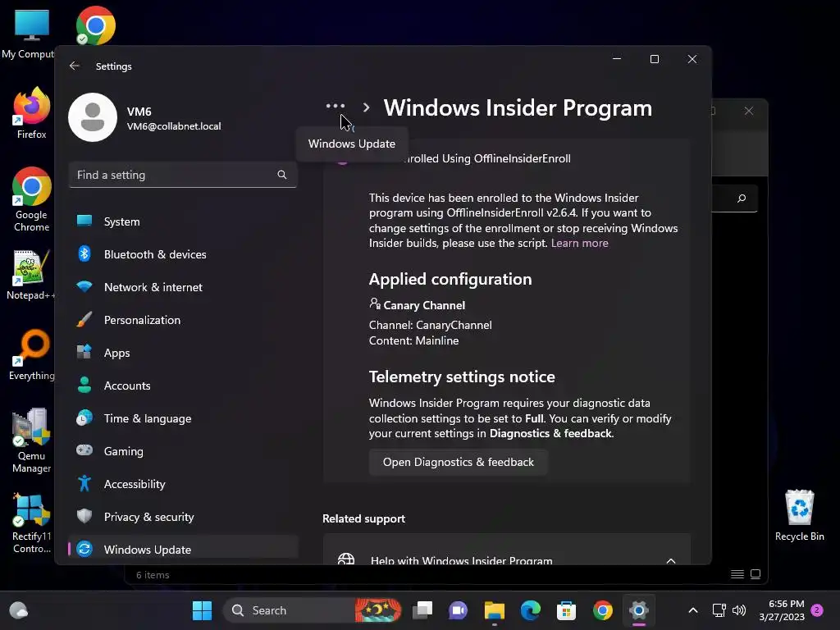Open Time & language settings
Screen dimensions: 840x630
pyautogui.click(x=183, y=418)
